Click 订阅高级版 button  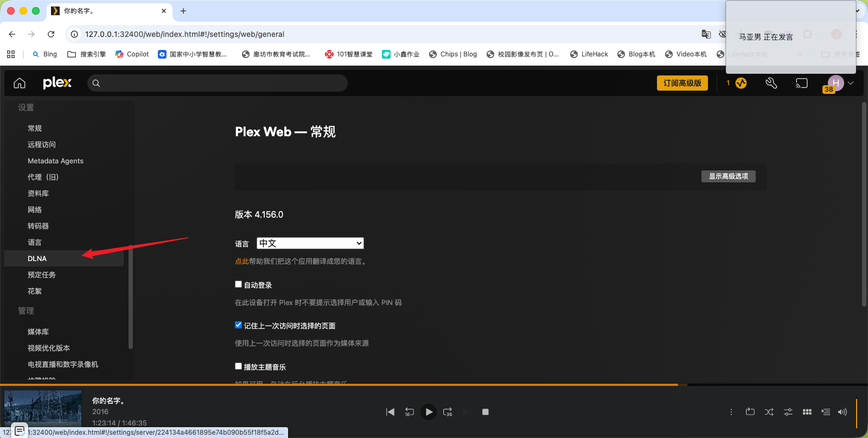coord(682,83)
